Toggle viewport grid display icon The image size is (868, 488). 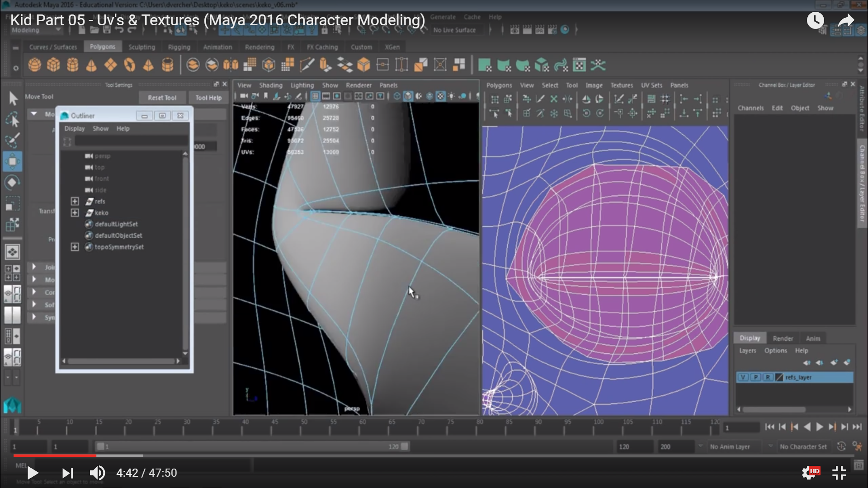(x=315, y=96)
